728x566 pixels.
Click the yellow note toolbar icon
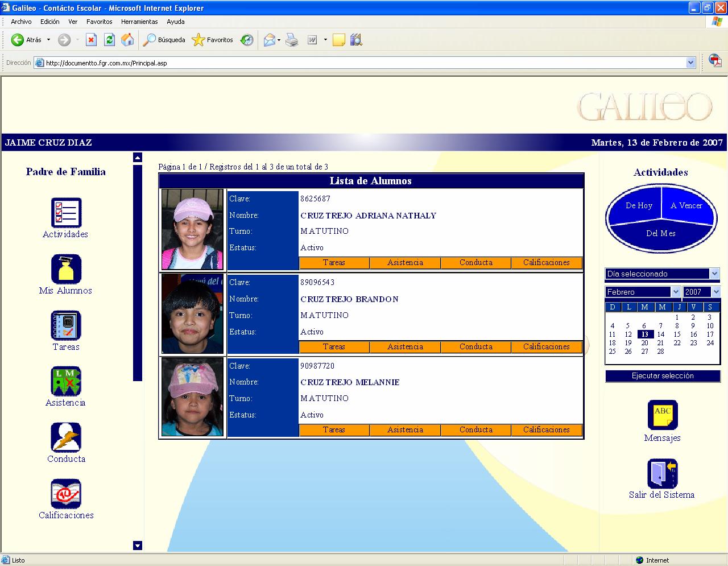point(339,40)
